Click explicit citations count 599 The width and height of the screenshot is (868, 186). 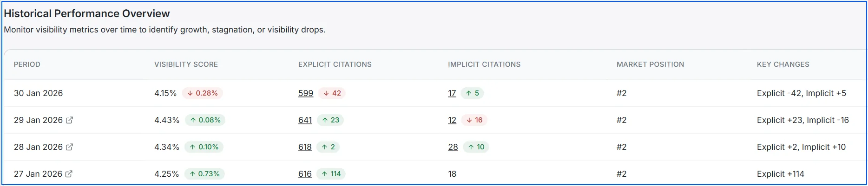click(x=306, y=93)
